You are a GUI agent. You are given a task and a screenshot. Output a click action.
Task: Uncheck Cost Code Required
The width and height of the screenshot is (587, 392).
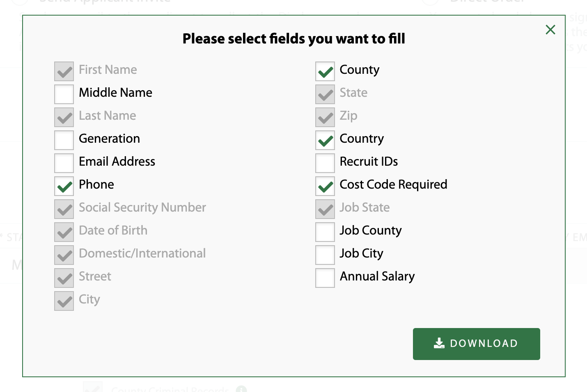325,186
